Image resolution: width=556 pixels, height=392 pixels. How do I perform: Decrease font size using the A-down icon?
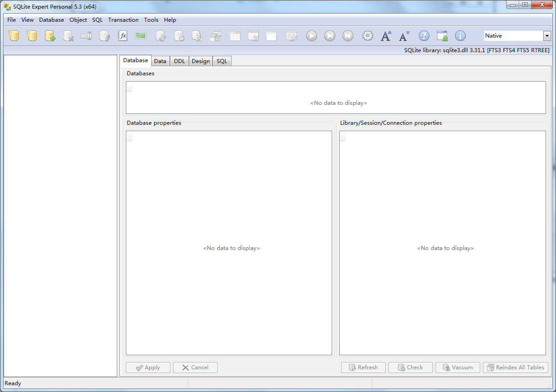coord(404,35)
